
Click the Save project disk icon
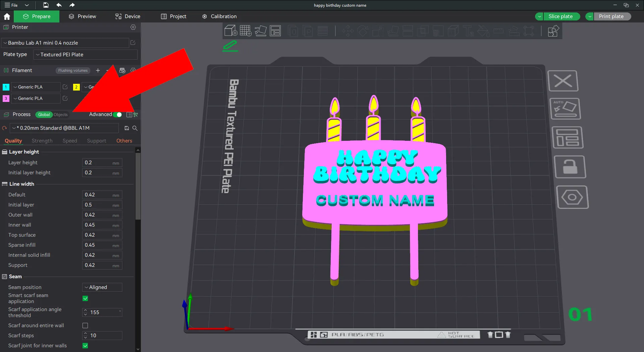46,5
